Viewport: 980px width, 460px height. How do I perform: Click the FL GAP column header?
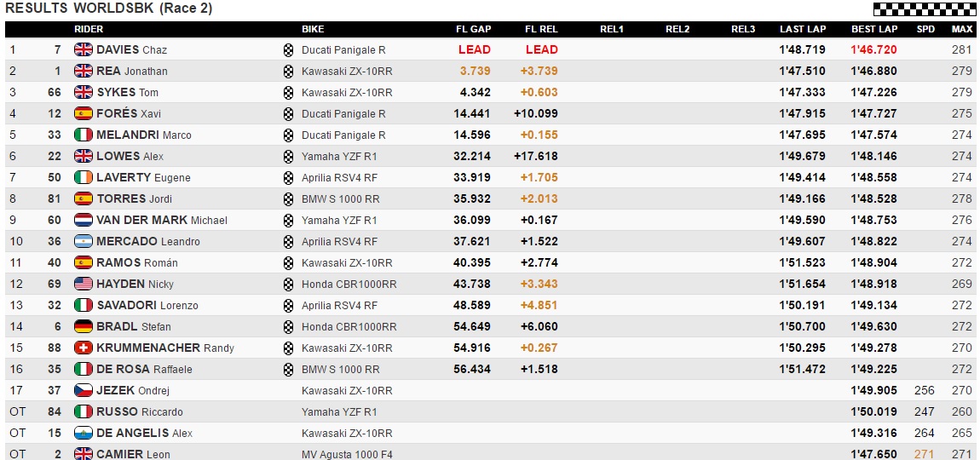pyautogui.click(x=473, y=29)
